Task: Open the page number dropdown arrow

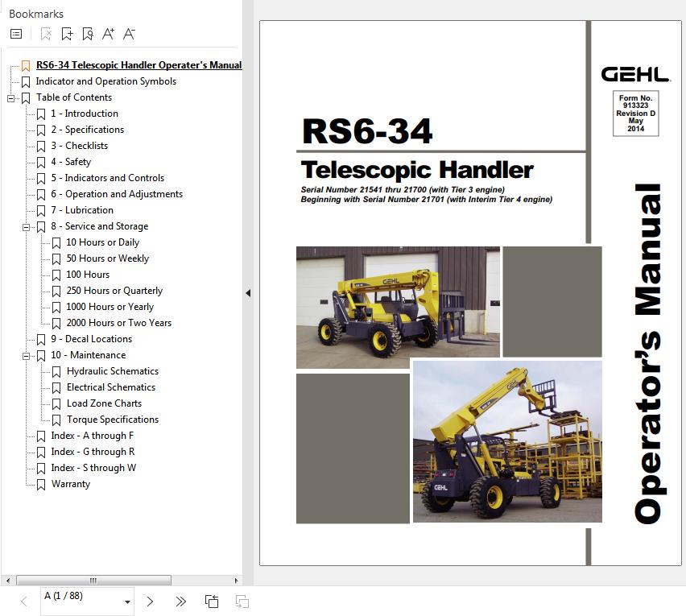Action: coord(127,602)
